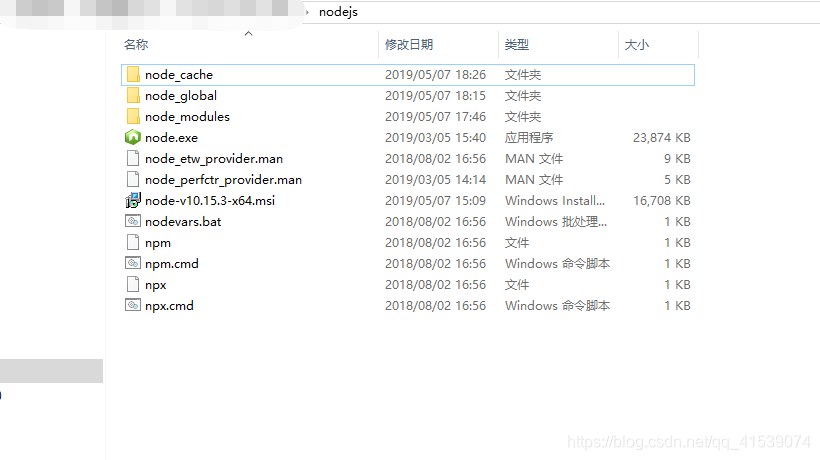The height and width of the screenshot is (460, 820).
Task: Select the node_modules folder name
Action: point(187,117)
